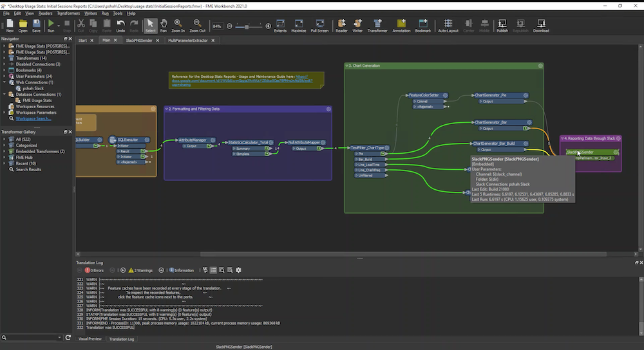Image resolution: width=644 pixels, height=350 pixels.
Task: Open the Tools menu
Action: 117,13
